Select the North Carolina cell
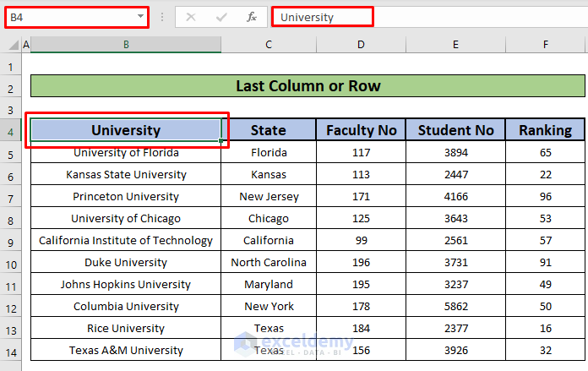This screenshot has height=371, width=588. (x=269, y=263)
